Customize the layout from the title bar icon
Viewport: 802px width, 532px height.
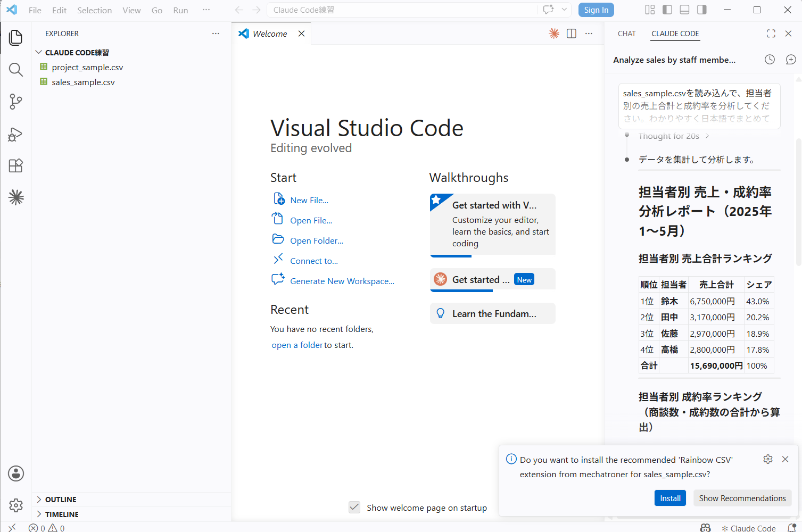[650, 10]
